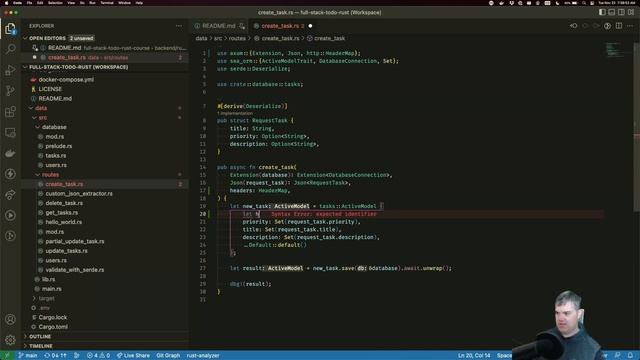Open the Extensions view
The width and height of the screenshot is (640, 360).
pos(10,111)
